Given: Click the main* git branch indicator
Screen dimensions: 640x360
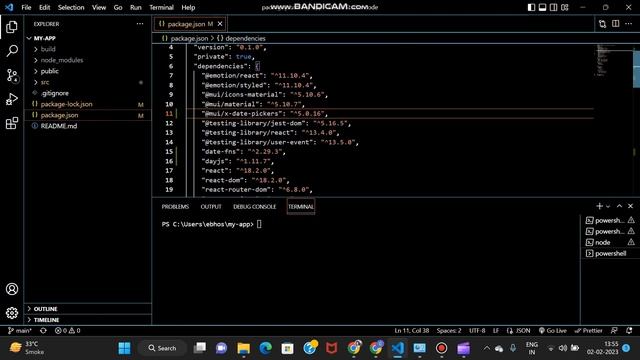Looking at the screenshot, I should click(x=20, y=331).
